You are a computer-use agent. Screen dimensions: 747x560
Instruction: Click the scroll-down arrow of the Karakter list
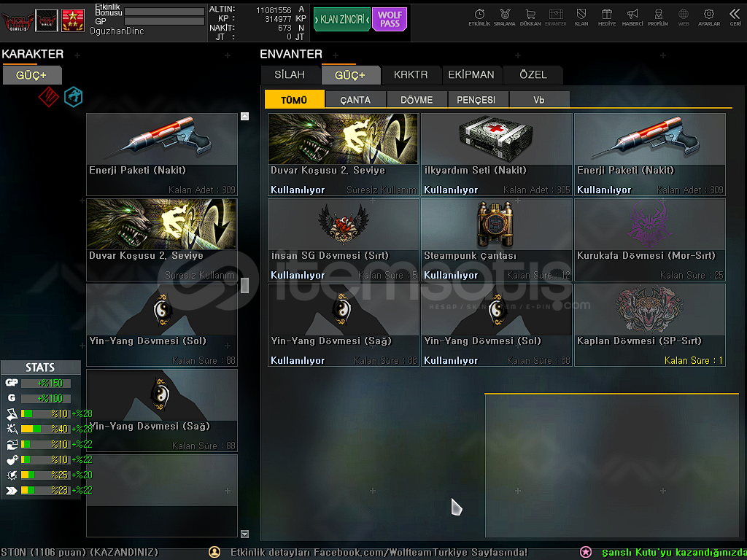(x=245, y=534)
